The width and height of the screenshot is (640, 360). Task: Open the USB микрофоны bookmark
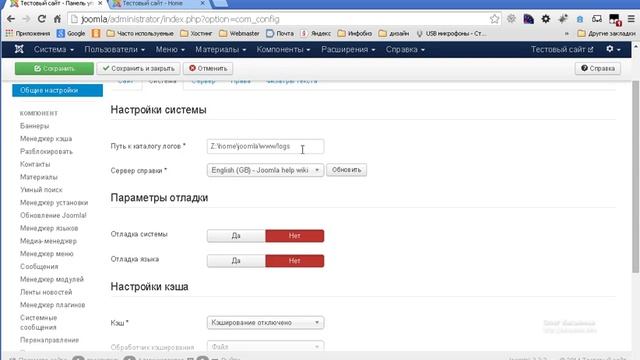451,33
